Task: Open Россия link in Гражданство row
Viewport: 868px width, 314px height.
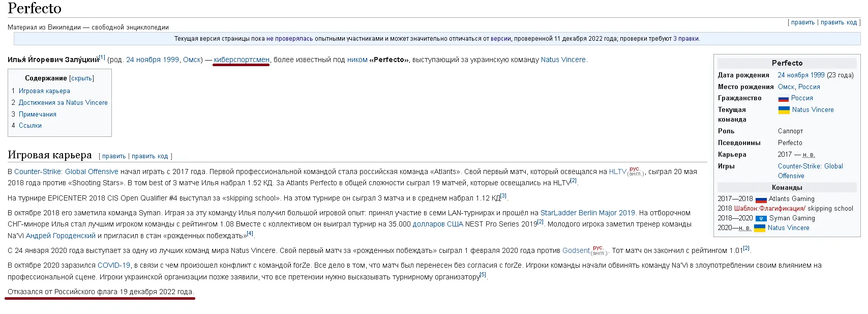Action: point(802,98)
